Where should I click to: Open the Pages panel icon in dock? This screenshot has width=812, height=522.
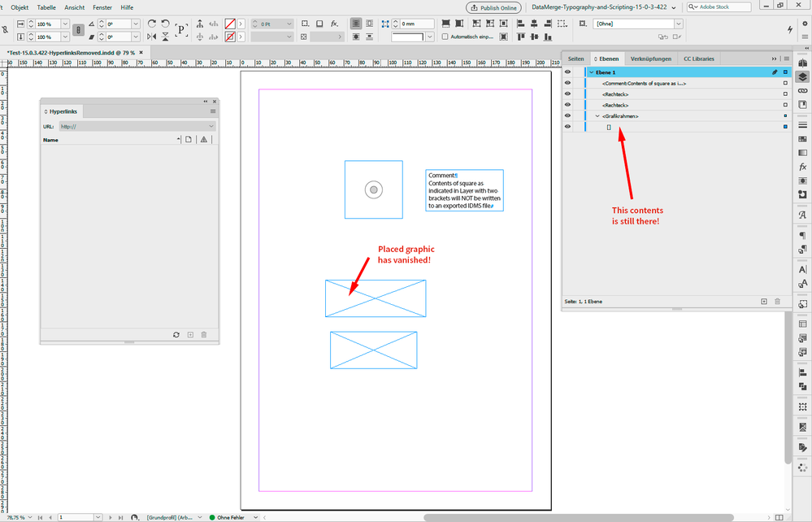point(803,63)
